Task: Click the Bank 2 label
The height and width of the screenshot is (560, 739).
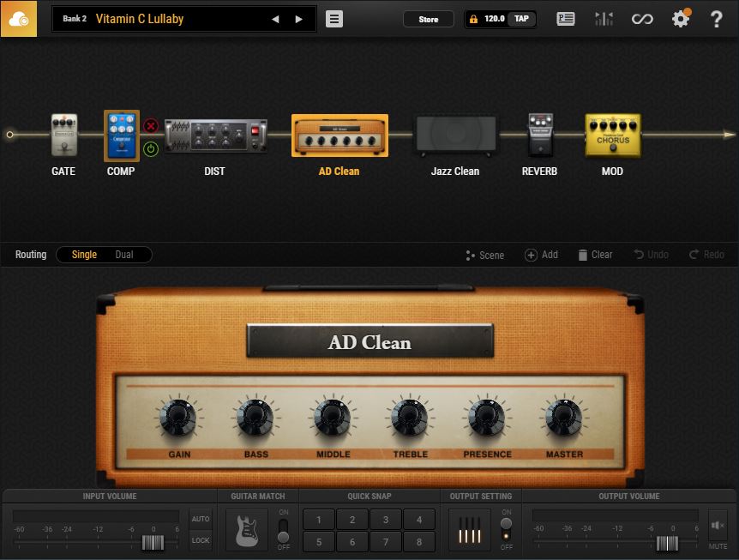Action: (x=75, y=19)
